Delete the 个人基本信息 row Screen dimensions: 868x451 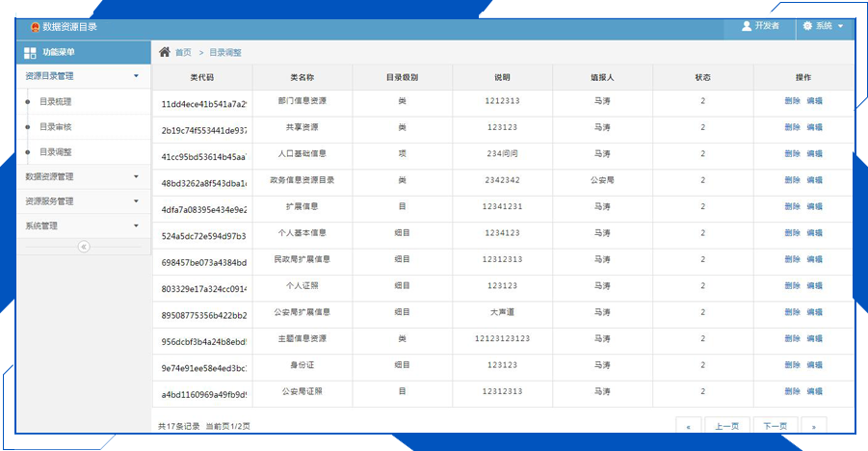pyautogui.click(x=792, y=233)
